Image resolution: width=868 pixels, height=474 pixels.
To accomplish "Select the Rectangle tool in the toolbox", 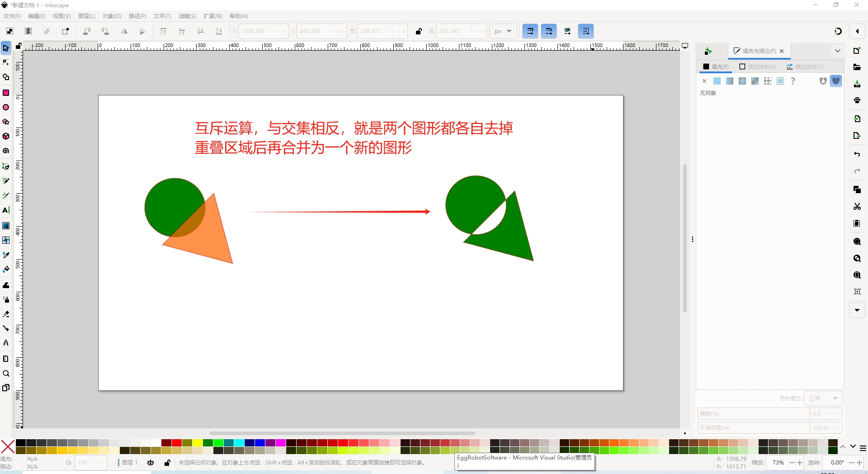I will [6, 93].
